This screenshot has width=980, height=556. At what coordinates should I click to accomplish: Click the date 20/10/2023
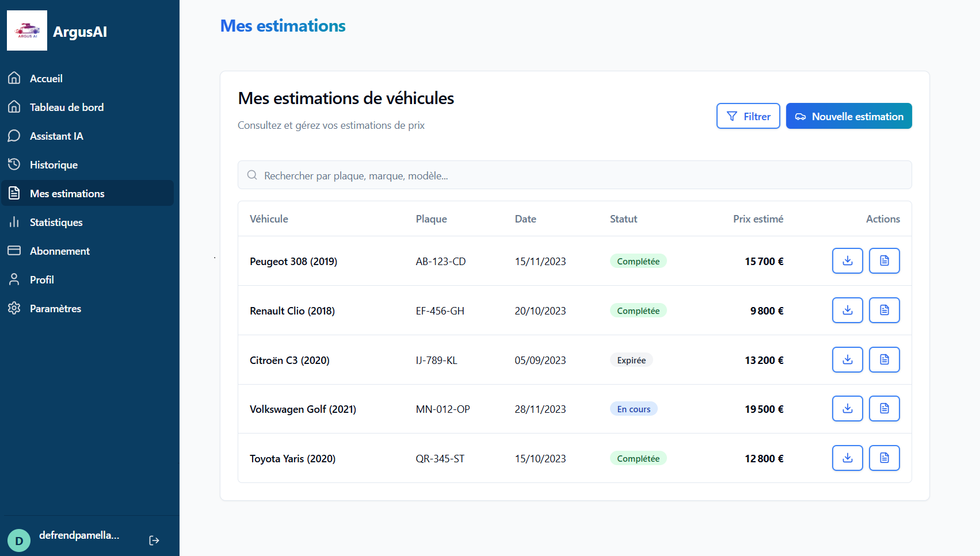click(x=540, y=310)
